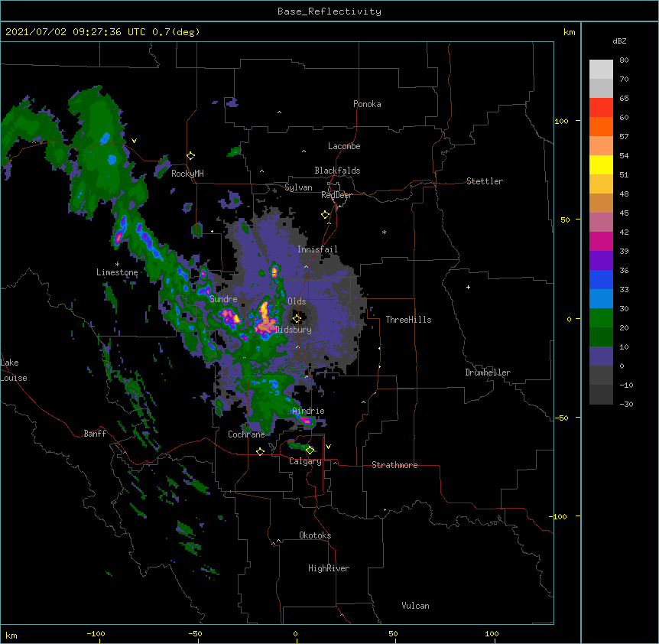This screenshot has height=644, width=659.
Task: Click the asterisk marker southeast of RedDeer
Action: coord(384,232)
